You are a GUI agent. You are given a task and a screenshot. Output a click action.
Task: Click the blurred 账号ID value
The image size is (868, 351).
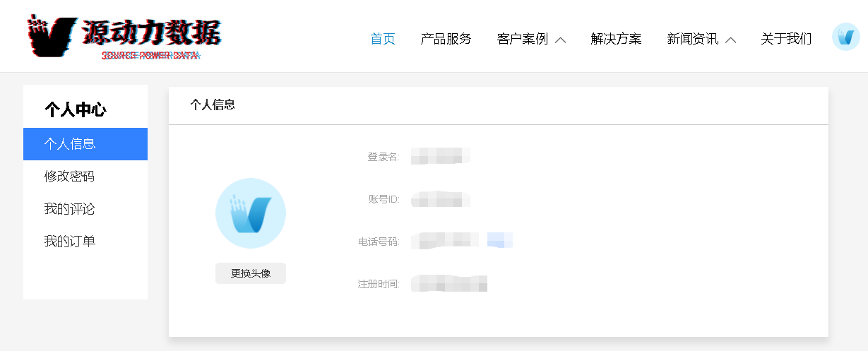441,199
